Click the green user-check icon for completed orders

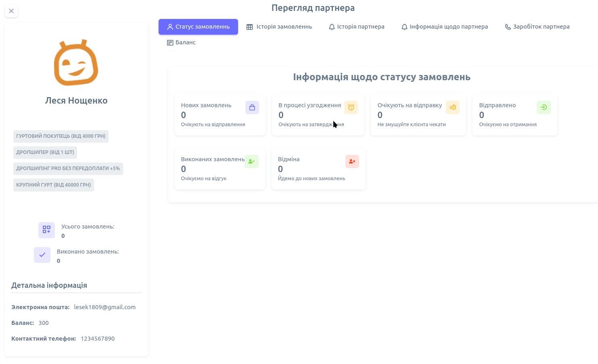(x=251, y=162)
